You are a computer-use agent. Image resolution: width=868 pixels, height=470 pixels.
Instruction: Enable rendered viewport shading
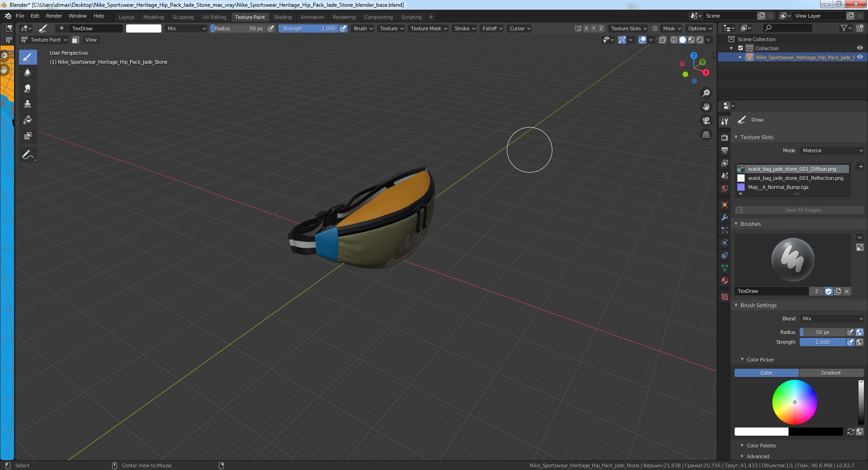pos(700,40)
